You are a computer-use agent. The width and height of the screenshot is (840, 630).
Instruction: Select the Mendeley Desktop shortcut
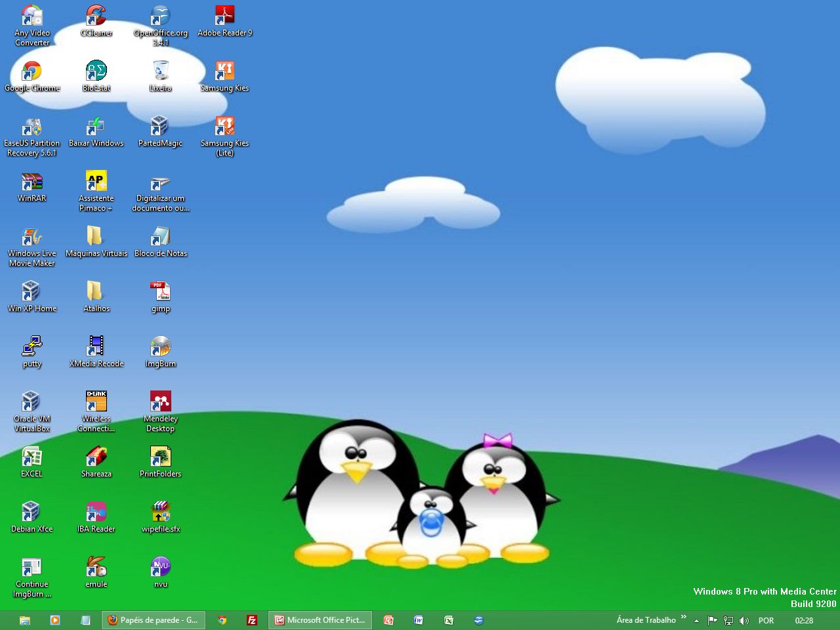(160, 402)
